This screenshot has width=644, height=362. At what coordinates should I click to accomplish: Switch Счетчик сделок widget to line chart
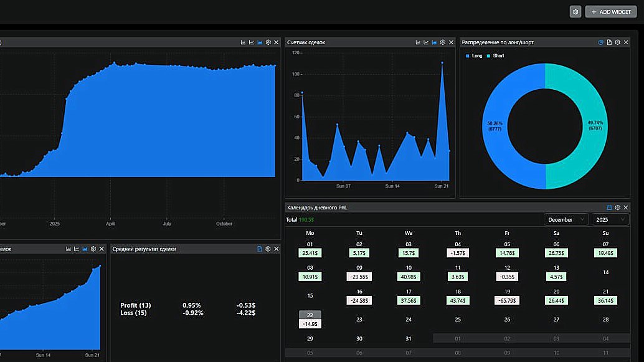tap(426, 42)
